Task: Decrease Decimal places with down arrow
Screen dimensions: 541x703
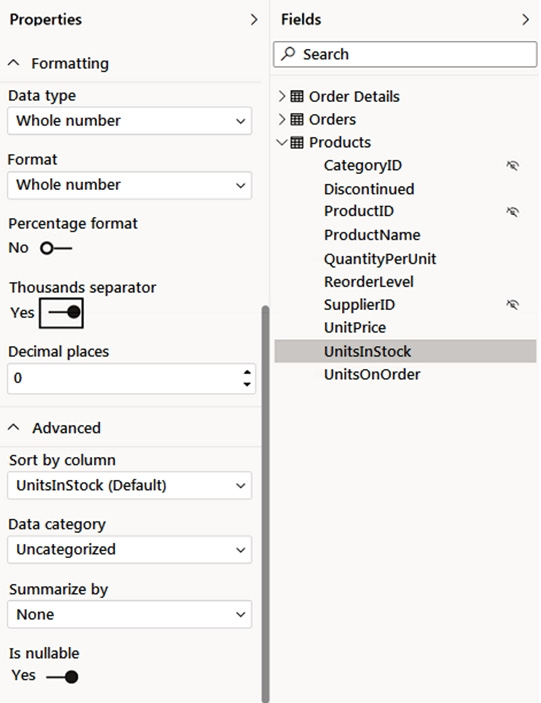Action: point(247,384)
